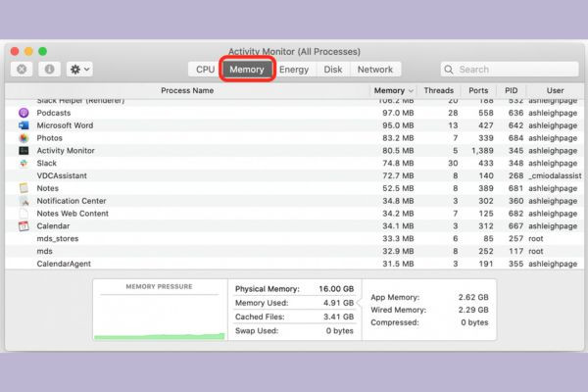This screenshot has height=392, width=588.
Task: Select the Microsoft Word icon
Action: (x=24, y=125)
